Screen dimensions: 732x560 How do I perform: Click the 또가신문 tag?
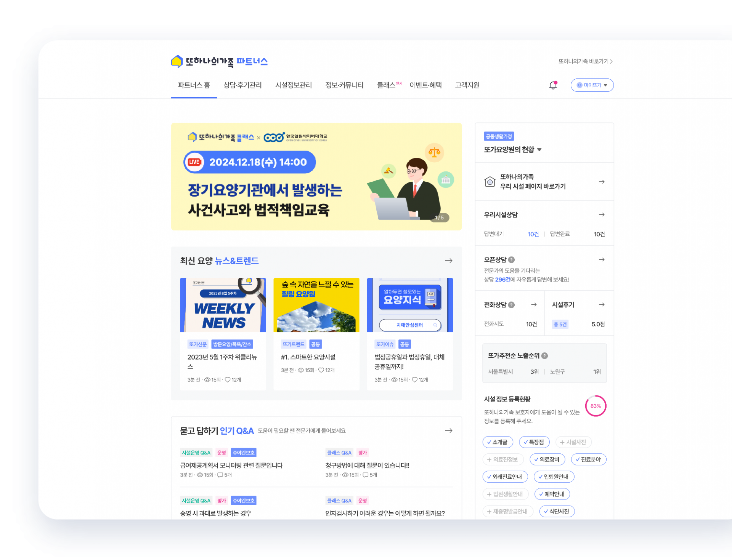[x=197, y=344]
